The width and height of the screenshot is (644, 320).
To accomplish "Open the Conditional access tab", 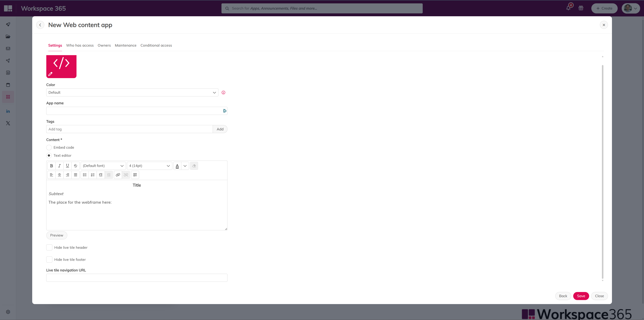I will [156, 45].
